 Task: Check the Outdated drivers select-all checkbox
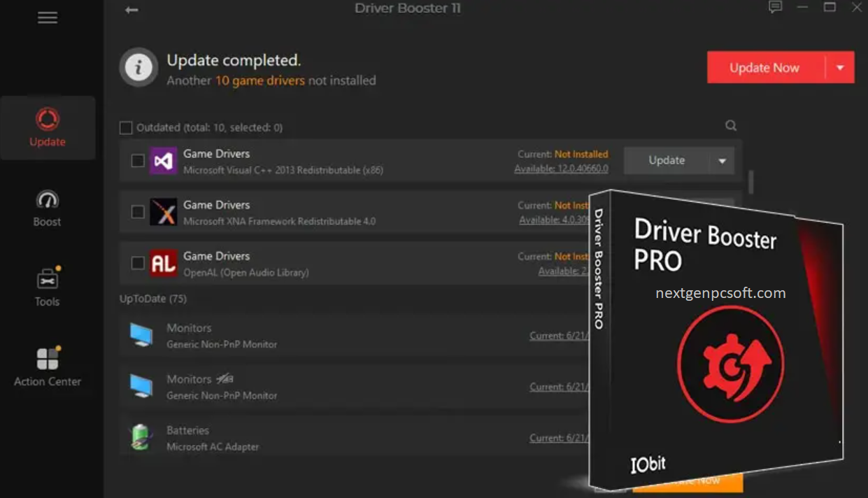pyautogui.click(x=126, y=127)
